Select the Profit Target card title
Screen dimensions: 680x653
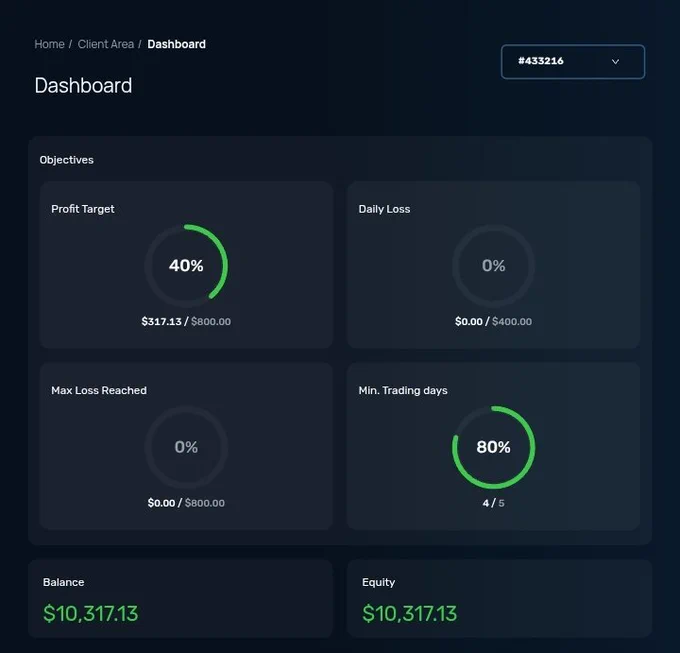click(83, 209)
